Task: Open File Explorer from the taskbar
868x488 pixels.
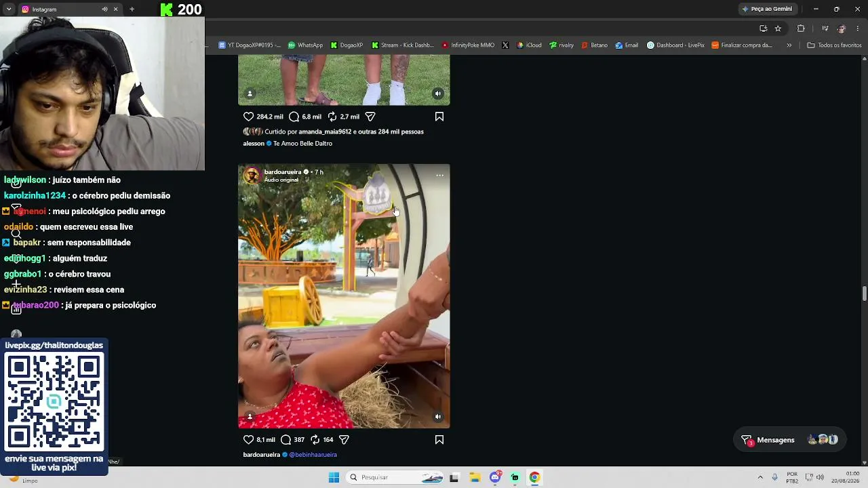Action: point(475,477)
